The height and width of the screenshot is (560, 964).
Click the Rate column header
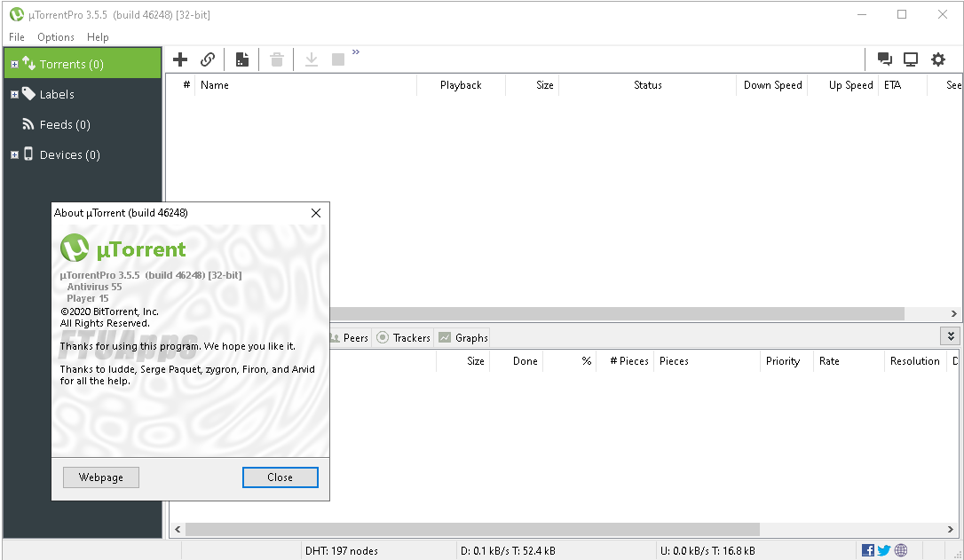pyautogui.click(x=849, y=361)
